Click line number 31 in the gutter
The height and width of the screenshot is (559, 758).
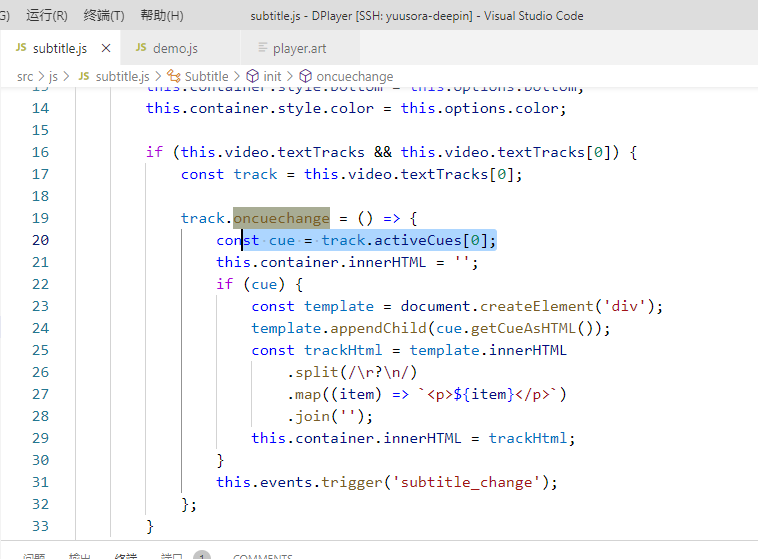pos(41,482)
